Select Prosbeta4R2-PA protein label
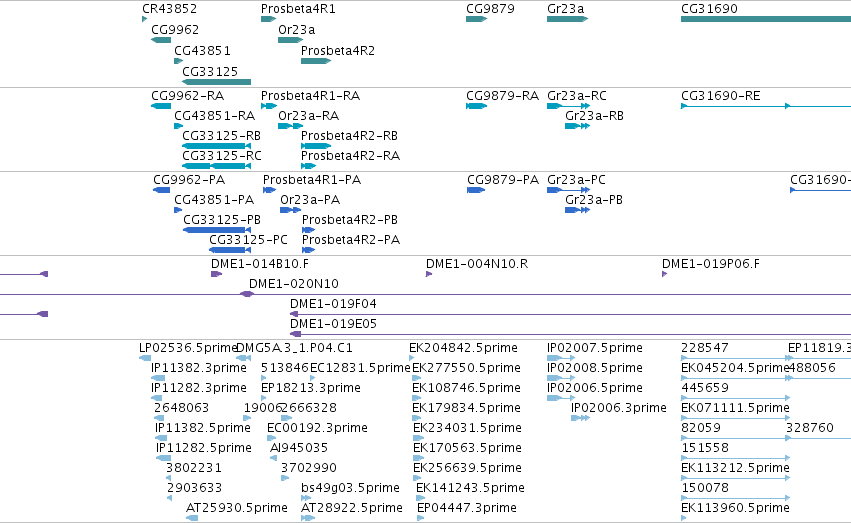This screenshot has height=523, width=851. 351,240
